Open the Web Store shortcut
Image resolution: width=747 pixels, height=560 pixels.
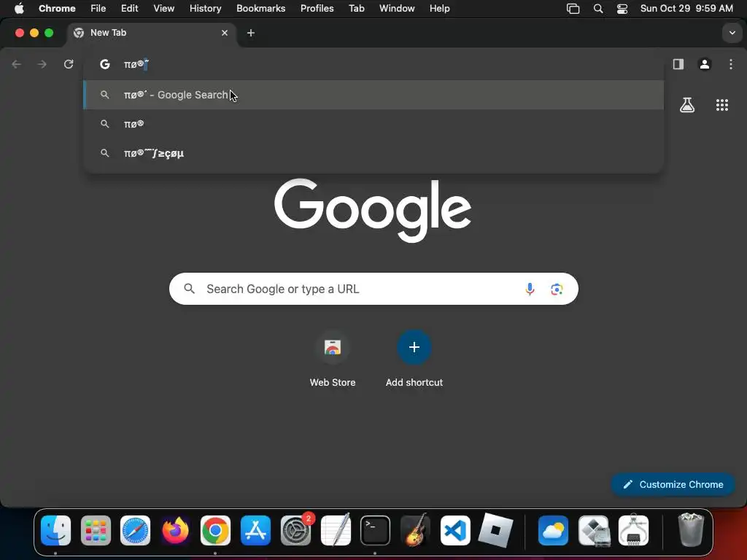(333, 359)
